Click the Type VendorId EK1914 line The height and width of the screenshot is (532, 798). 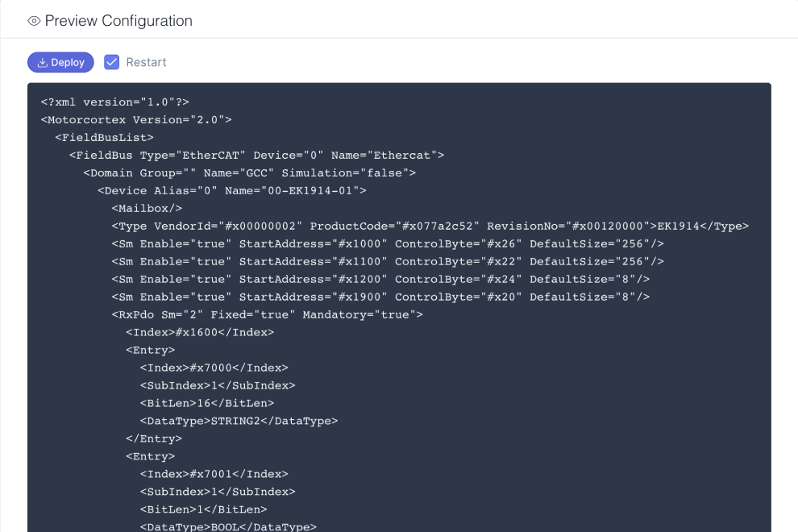click(x=430, y=226)
